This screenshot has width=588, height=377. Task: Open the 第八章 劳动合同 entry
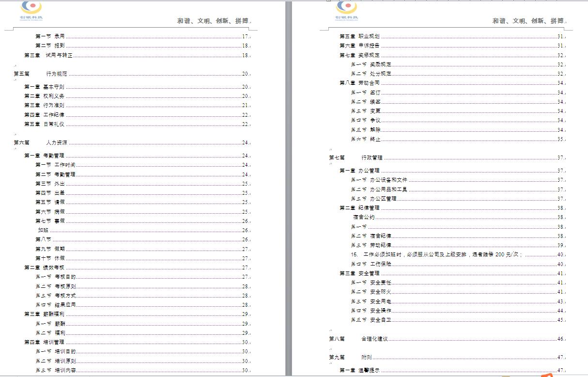(359, 83)
